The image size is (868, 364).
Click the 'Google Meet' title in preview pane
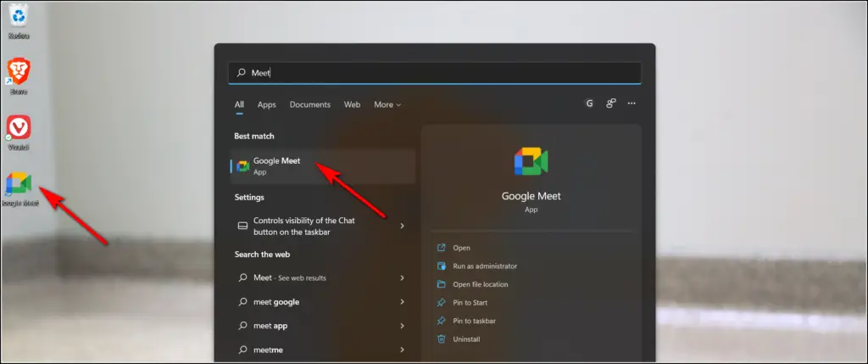pyautogui.click(x=531, y=196)
